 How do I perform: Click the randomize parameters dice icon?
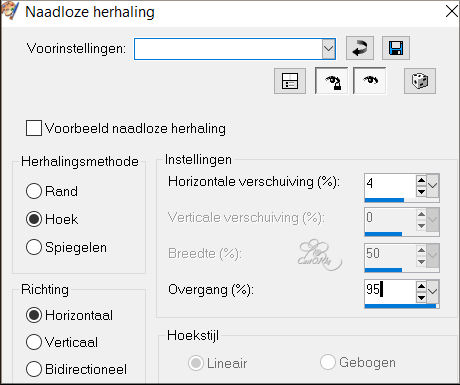(420, 81)
